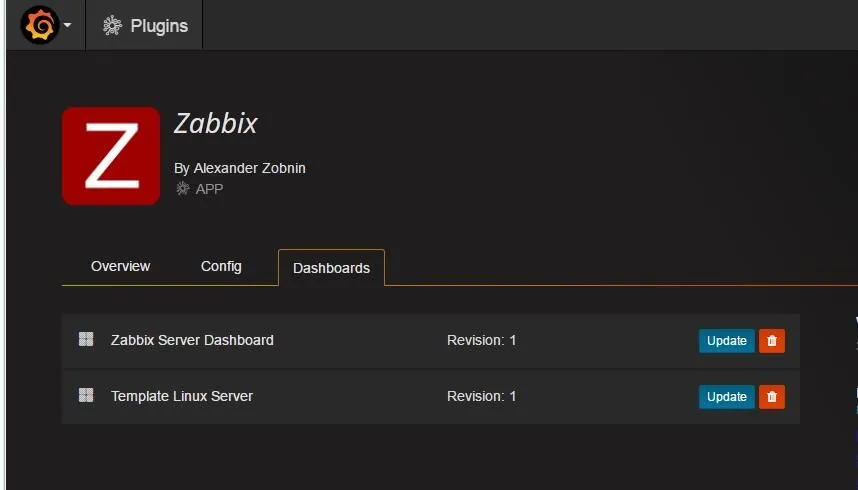Click grid icon of Zabbix Server Dashboard

point(86,340)
